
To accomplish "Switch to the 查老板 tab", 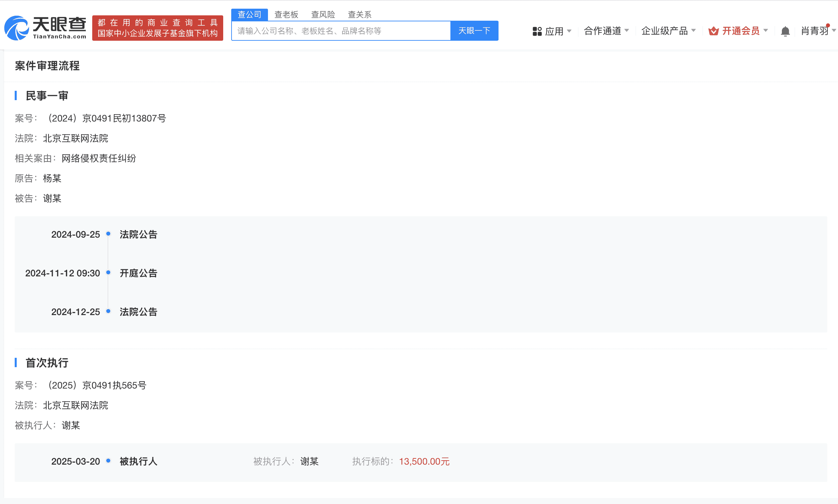I will point(286,14).
